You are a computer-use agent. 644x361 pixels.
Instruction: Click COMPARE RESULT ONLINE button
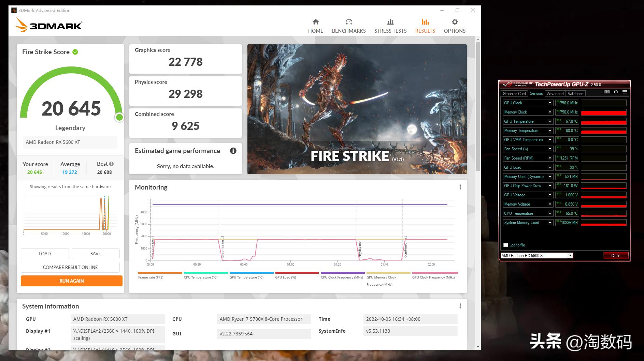tap(70, 267)
